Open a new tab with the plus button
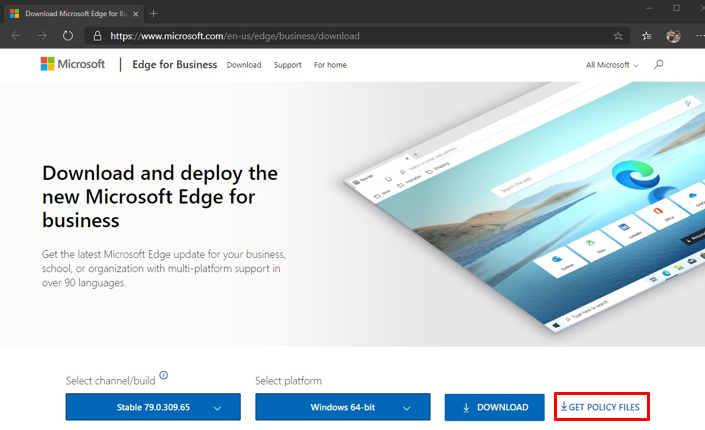Image resolution: width=705 pixels, height=430 pixels. (153, 13)
